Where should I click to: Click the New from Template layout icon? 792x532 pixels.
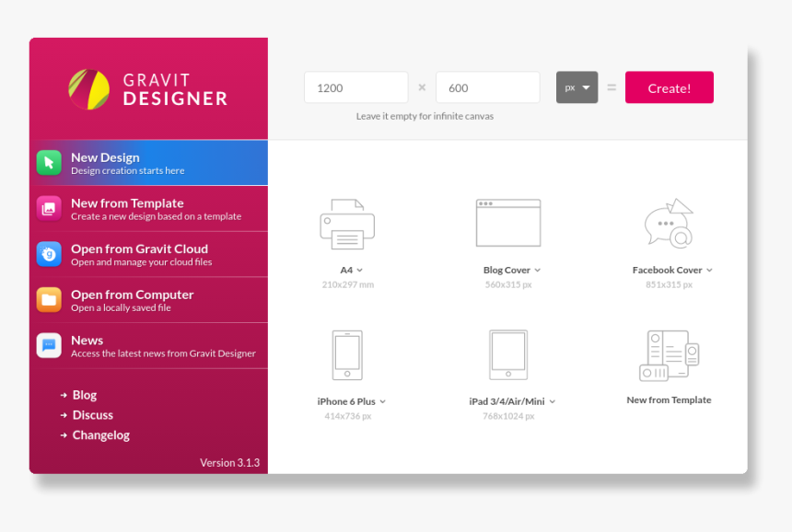(669, 355)
